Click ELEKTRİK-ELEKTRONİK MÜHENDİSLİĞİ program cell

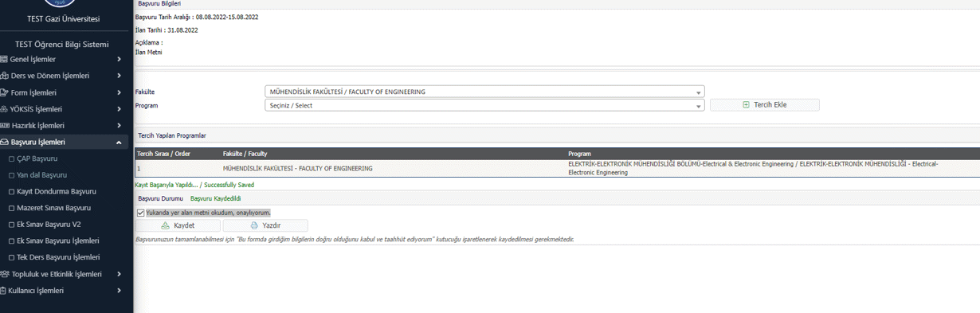(x=754, y=168)
